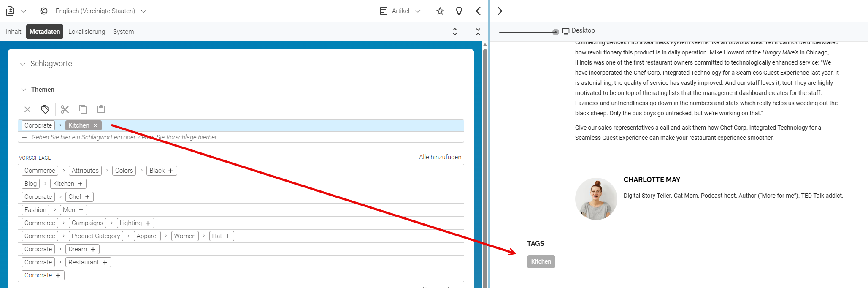Collapse the Themen group
The width and height of the screenshot is (868, 288).
pyautogui.click(x=24, y=90)
